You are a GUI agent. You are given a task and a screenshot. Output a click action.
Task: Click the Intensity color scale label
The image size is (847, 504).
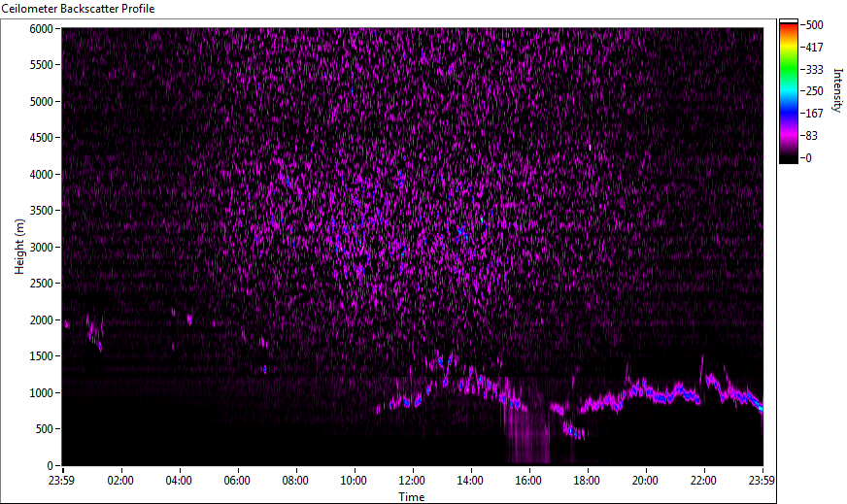click(838, 90)
